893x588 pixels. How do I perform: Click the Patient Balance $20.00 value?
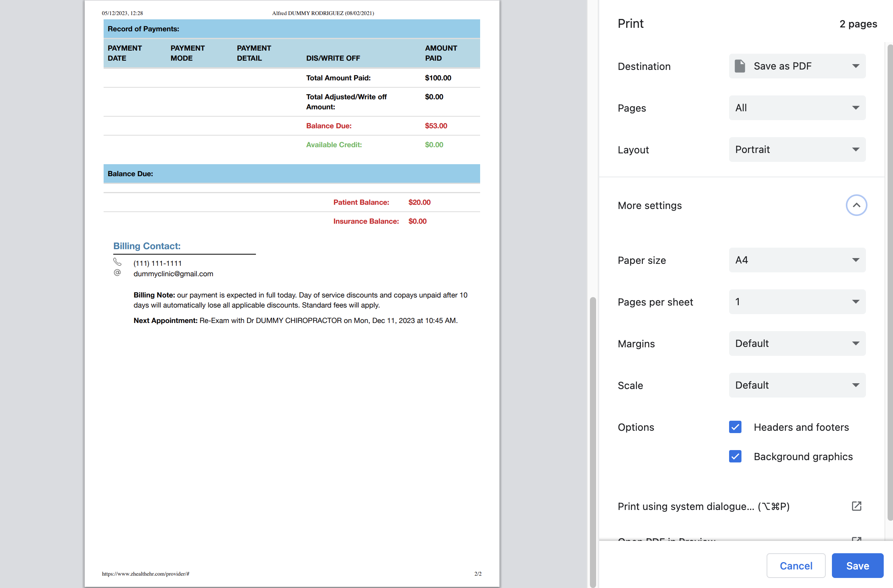tap(419, 202)
